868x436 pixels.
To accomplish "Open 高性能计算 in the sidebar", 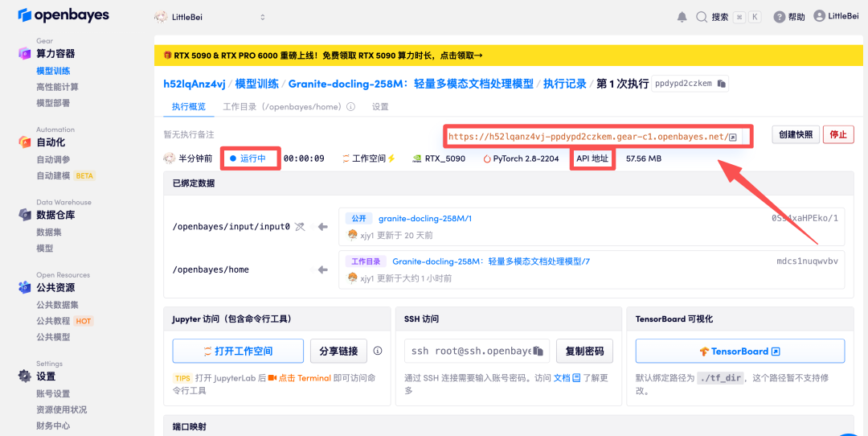I will coord(58,87).
